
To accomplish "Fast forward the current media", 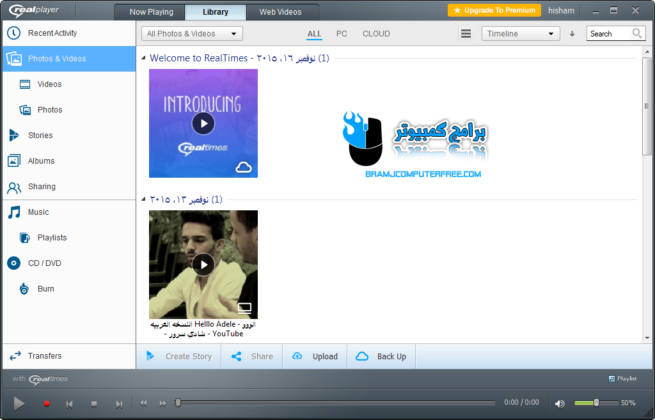I will click(x=162, y=403).
